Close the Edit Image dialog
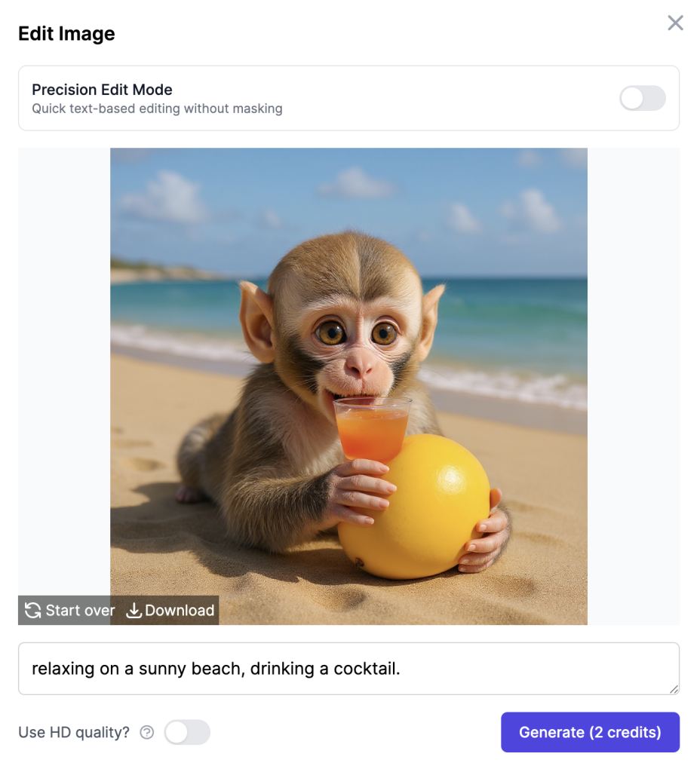The image size is (700, 772). tap(675, 23)
